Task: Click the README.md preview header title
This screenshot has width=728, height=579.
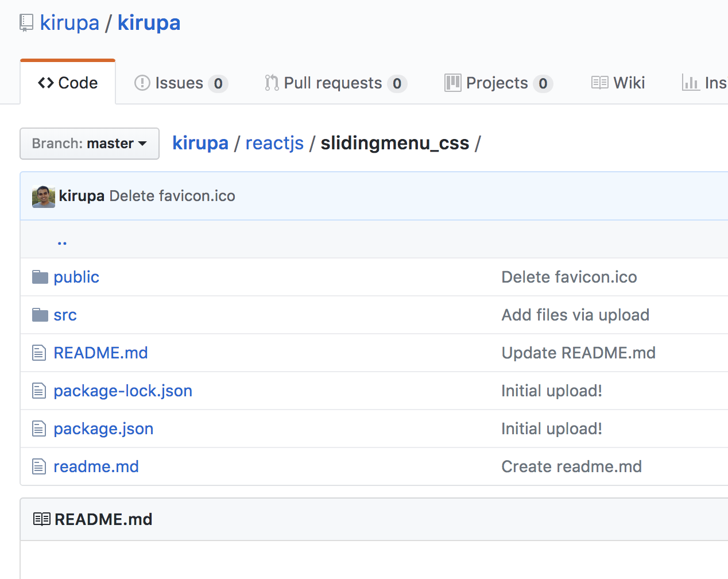Action: pos(103,519)
